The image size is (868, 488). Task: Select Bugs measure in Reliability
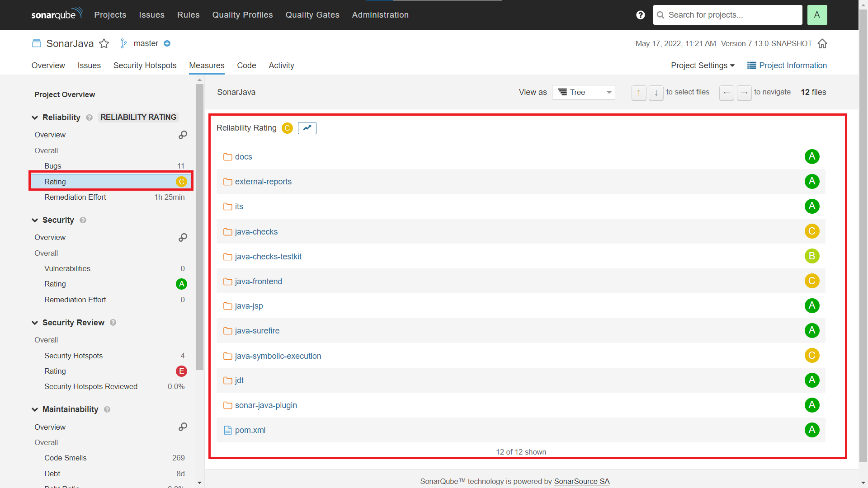coord(111,166)
